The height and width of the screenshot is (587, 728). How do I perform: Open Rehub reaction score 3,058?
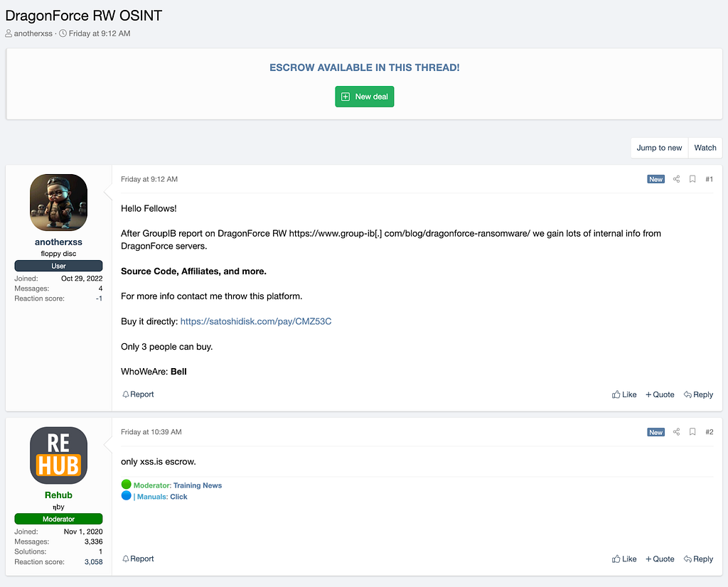coord(93,562)
